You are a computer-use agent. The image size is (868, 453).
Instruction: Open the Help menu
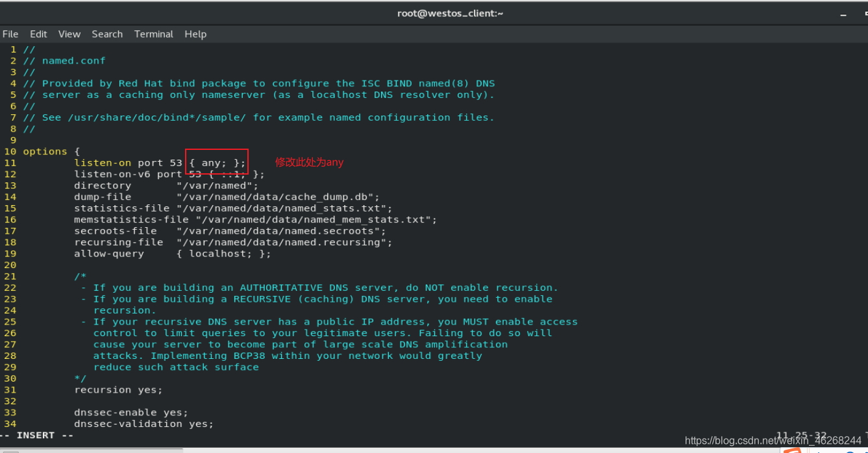(x=195, y=34)
